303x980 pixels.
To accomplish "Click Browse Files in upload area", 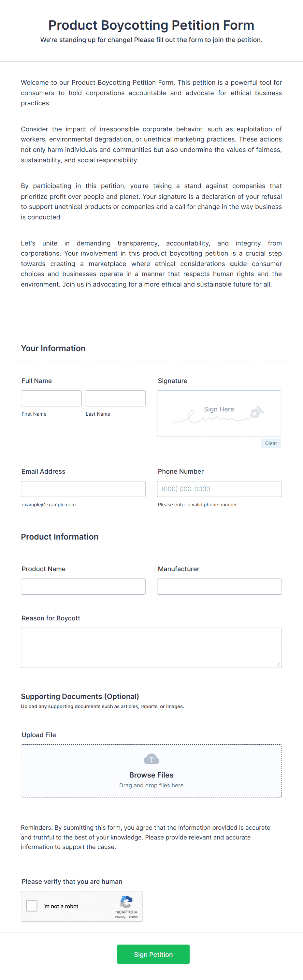I will pos(151,775).
